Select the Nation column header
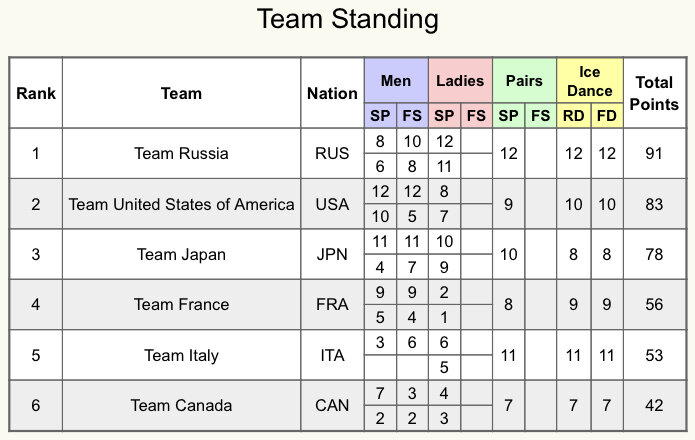695x440 pixels. [x=332, y=93]
